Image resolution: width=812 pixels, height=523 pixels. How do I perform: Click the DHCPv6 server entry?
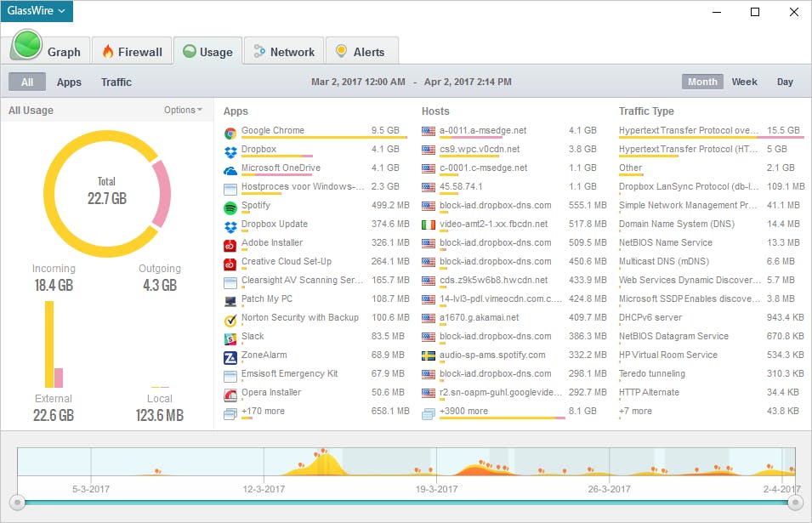[x=650, y=317]
